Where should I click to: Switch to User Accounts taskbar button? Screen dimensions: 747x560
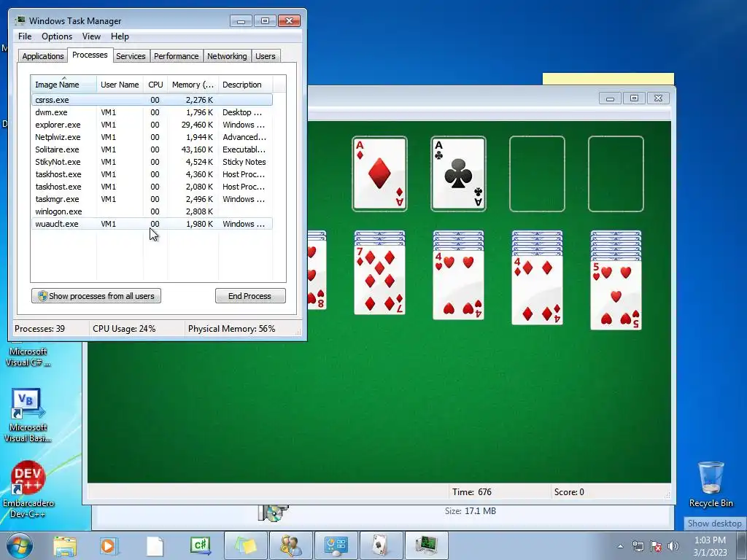[290, 545]
